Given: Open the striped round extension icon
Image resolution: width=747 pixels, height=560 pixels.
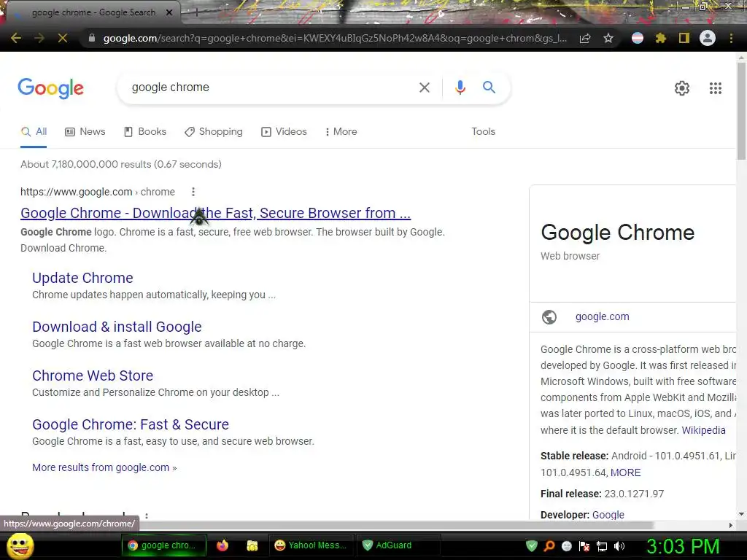Looking at the screenshot, I should [638, 38].
